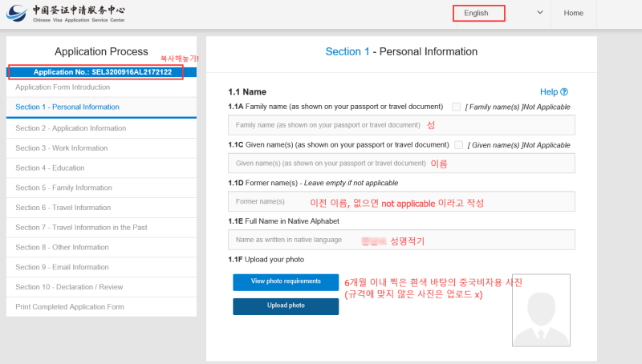Focus the Family name input field

[x=401, y=125]
